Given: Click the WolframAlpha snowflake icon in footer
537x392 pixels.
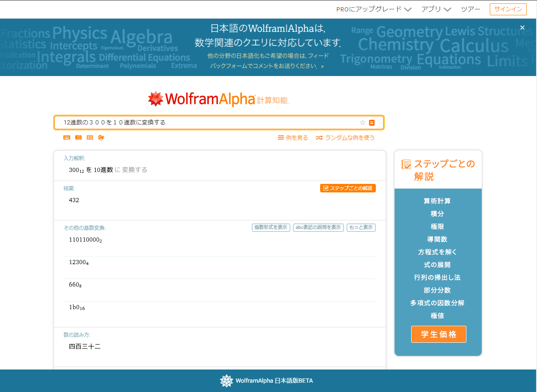Looking at the screenshot, I should (x=227, y=381).
